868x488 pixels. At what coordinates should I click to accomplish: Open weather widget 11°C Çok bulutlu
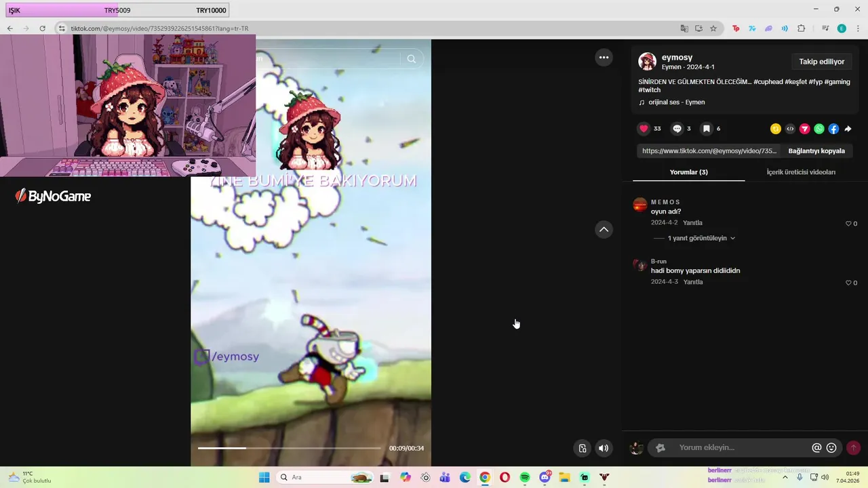30,477
